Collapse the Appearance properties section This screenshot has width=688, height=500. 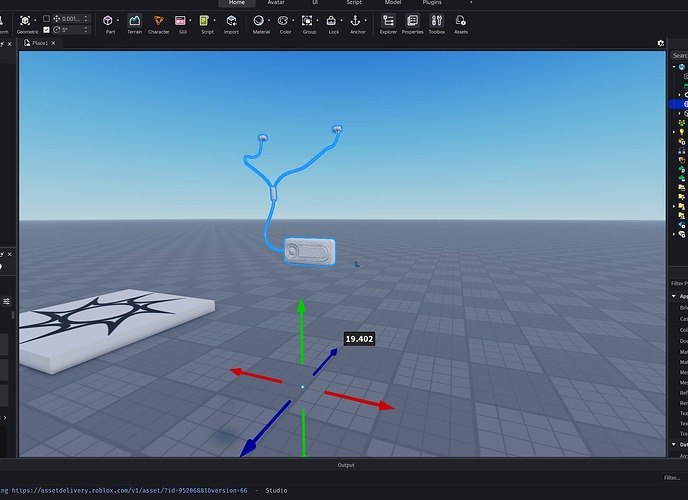pyautogui.click(x=674, y=296)
